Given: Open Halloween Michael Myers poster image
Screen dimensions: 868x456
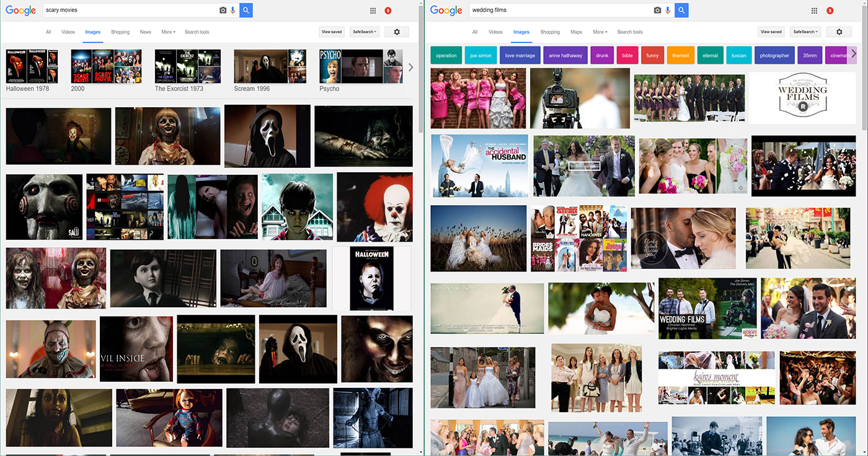Looking at the screenshot, I should (x=371, y=279).
